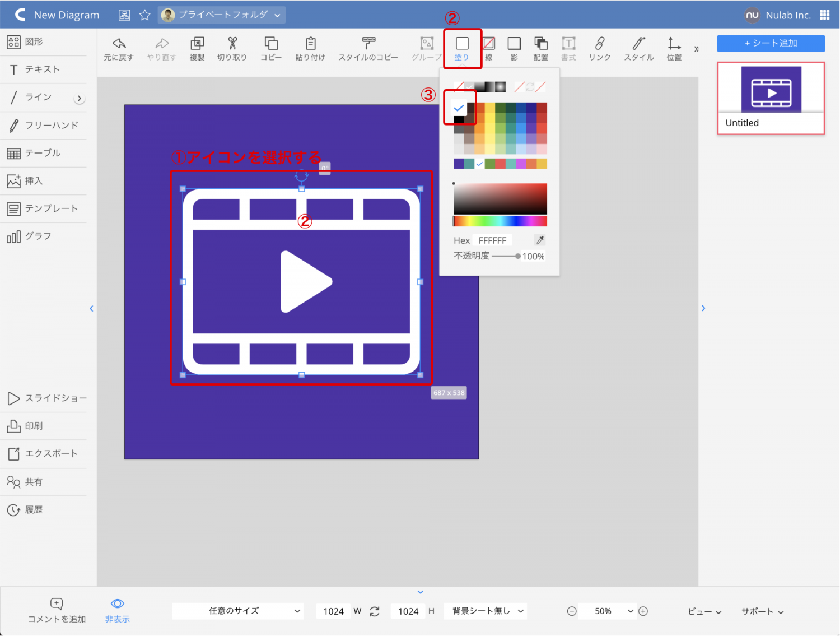Toggle the width-height swap icon

[x=375, y=611]
